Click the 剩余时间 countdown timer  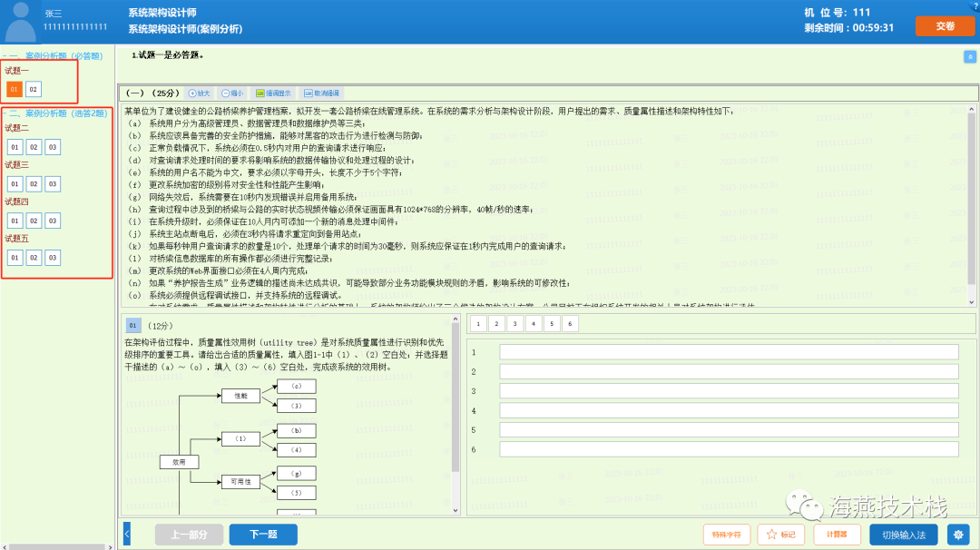pyautogui.click(x=848, y=27)
